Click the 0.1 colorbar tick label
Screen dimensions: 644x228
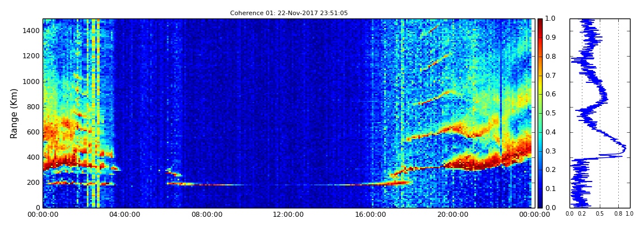(x=549, y=189)
